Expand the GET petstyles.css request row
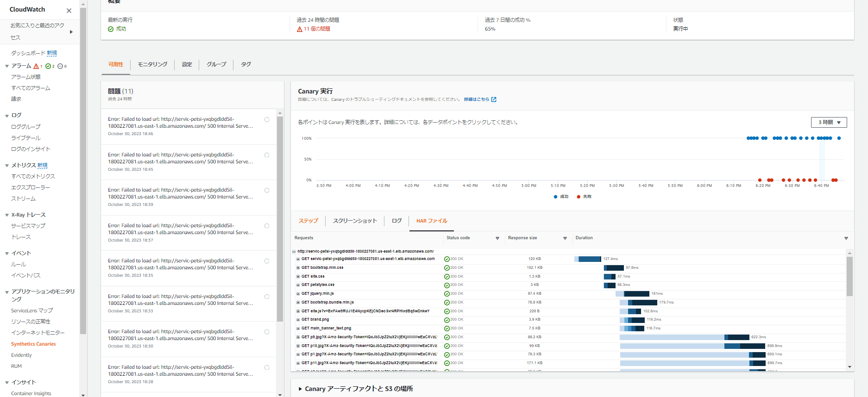868x397 pixels. (298, 285)
